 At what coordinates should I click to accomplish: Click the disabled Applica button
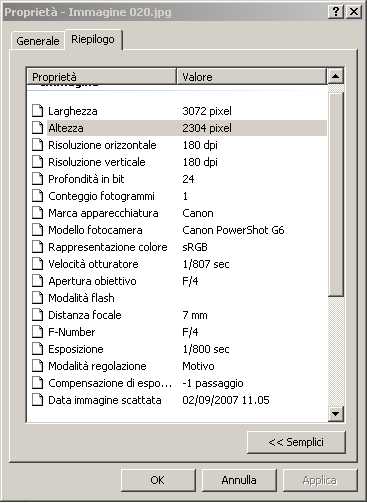[x=320, y=480]
